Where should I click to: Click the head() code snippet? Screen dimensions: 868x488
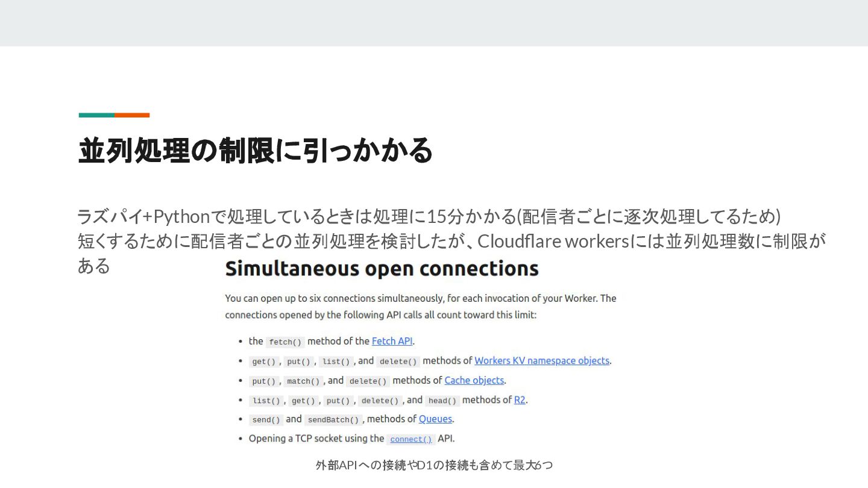click(442, 401)
